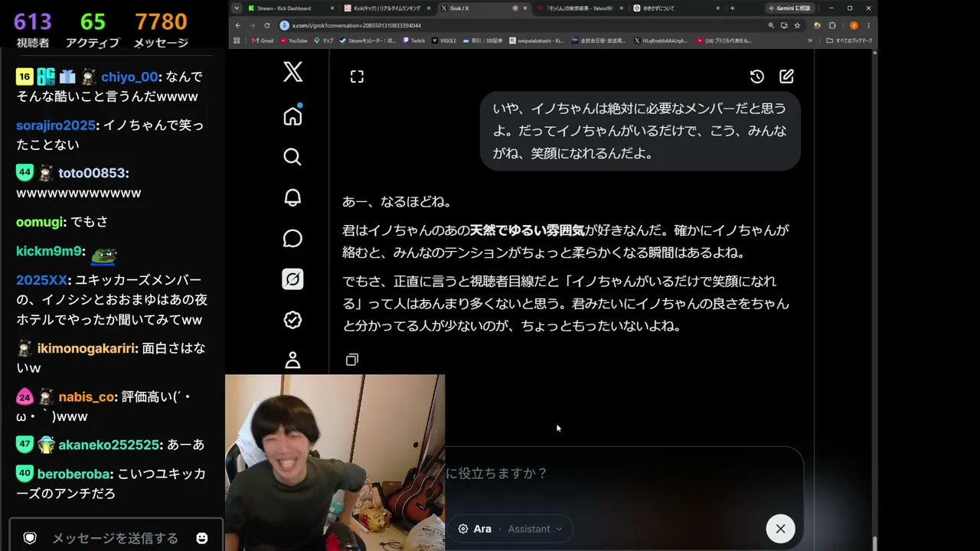
Task: Start a new Grok chat
Action: [x=786, y=77]
